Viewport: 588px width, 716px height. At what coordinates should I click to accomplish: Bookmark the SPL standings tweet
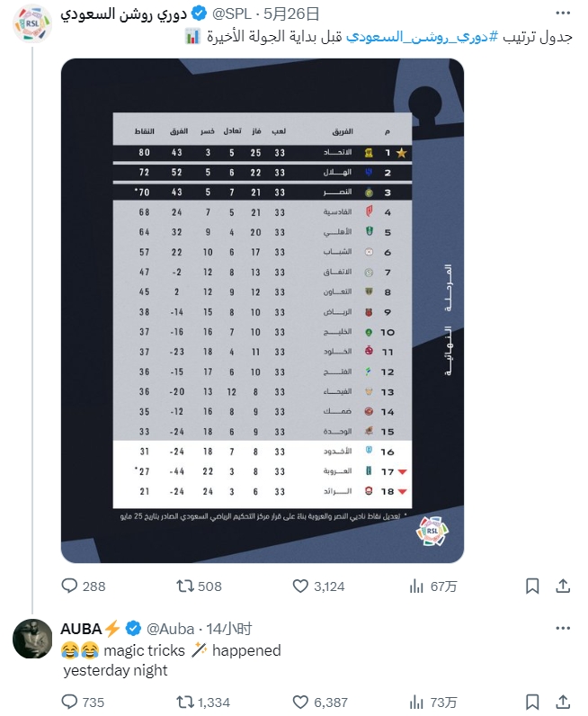(532, 586)
